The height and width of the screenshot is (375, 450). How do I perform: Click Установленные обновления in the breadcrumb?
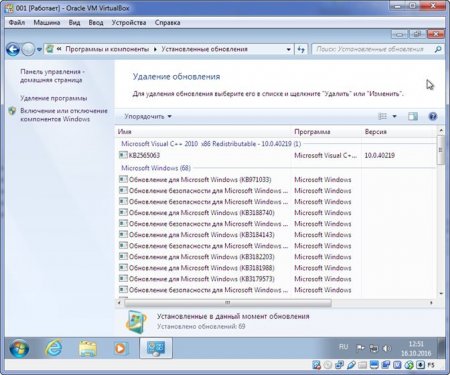coord(204,49)
